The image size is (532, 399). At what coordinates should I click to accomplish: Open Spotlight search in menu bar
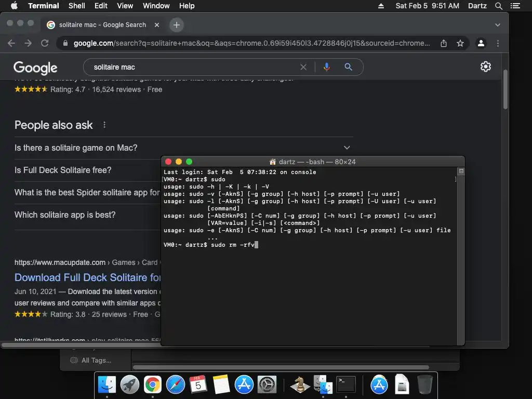click(498, 6)
